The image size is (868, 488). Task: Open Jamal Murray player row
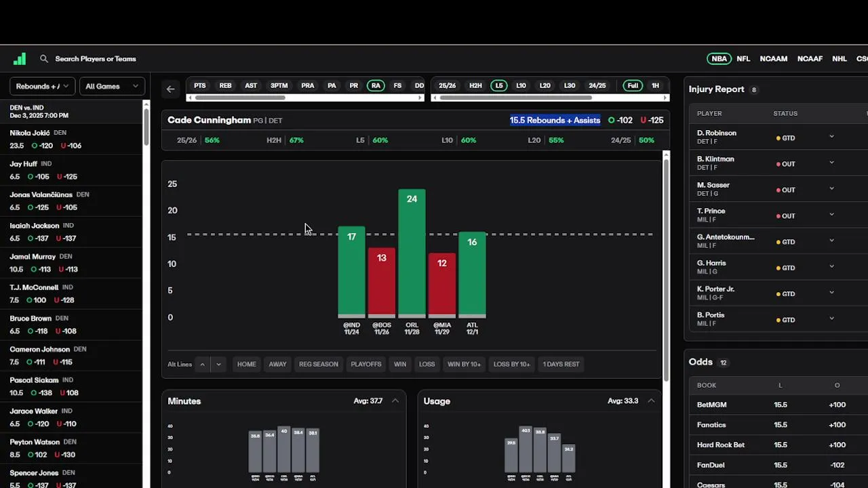[71, 263]
